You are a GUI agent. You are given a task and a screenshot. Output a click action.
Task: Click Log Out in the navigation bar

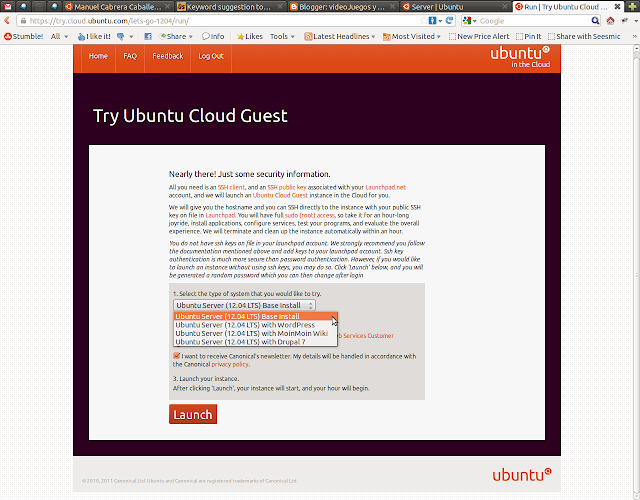[211, 56]
